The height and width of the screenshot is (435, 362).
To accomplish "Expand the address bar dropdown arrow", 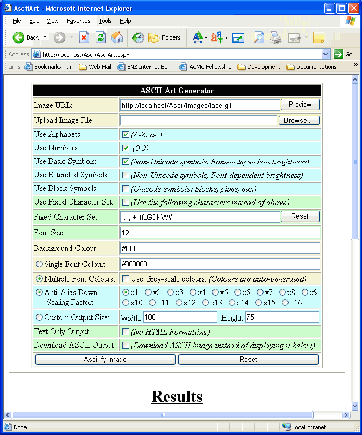I will point(326,54).
